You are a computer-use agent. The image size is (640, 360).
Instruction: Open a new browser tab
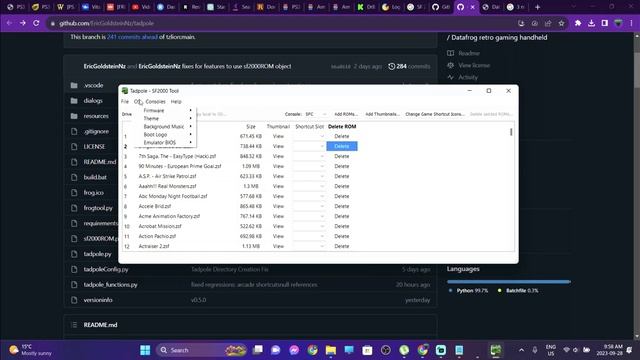tap(538, 7)
